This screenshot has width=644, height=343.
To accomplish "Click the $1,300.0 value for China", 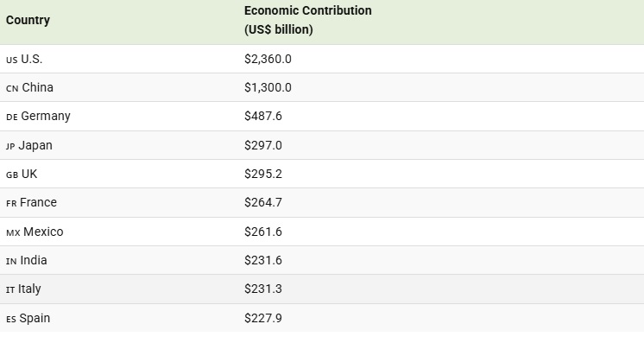I will [x=268, y=87].
